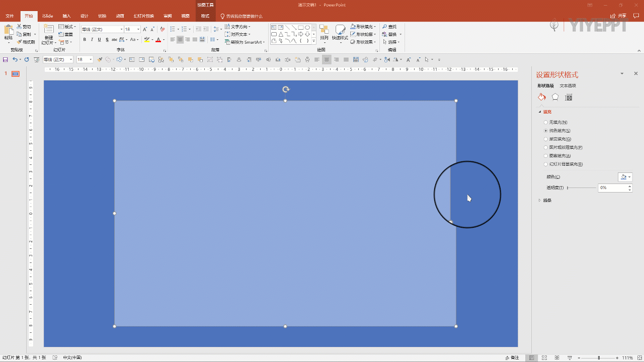
Task: Click the Find (查找) magnifier button
Action: (389, 27)
